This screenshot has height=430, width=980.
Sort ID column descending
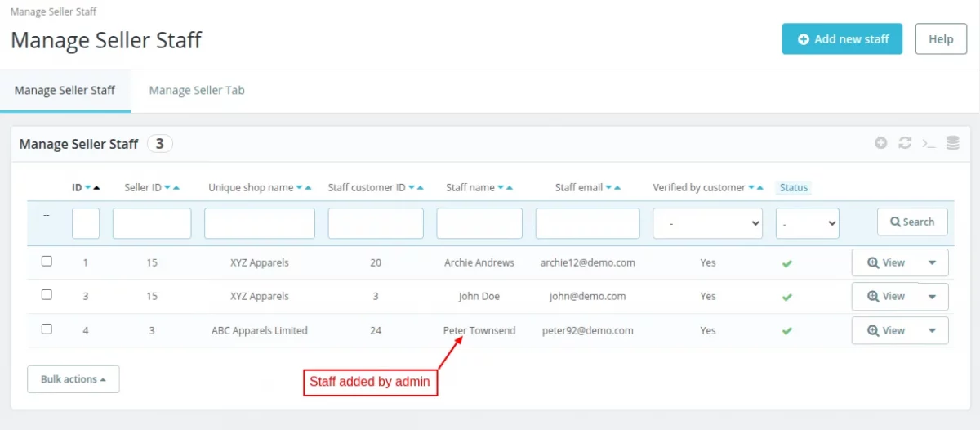point(88,187)
